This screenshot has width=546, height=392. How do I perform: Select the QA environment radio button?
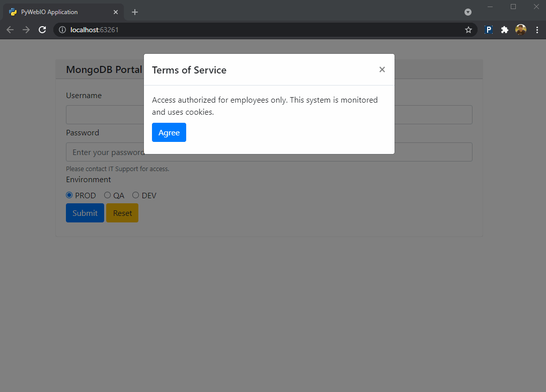[x=107, y=195]
